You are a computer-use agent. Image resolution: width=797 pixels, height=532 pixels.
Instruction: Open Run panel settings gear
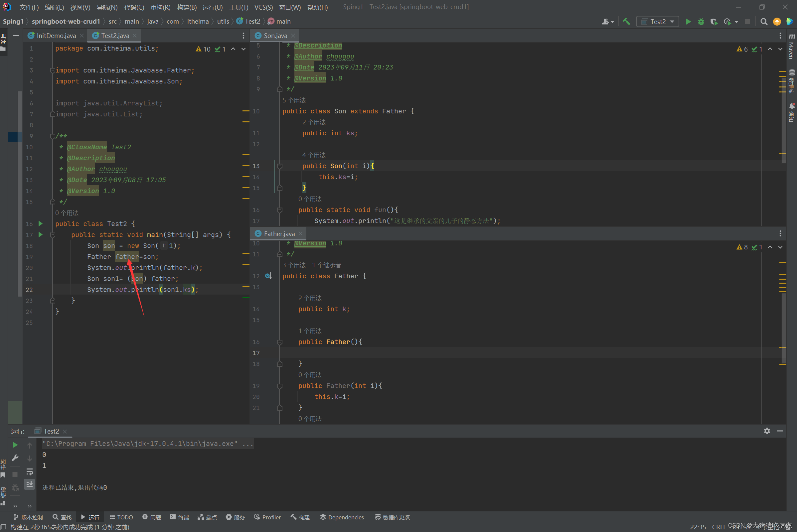767,431
